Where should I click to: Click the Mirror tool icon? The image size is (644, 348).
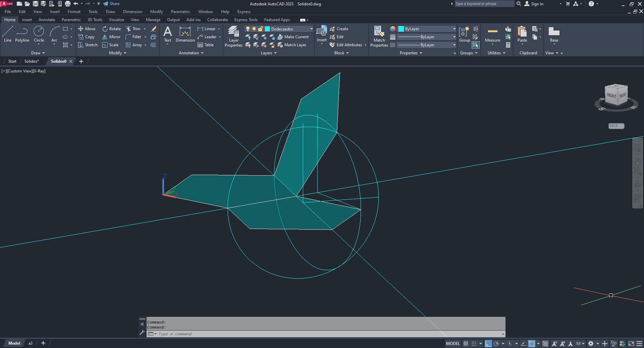coord(105,37)
